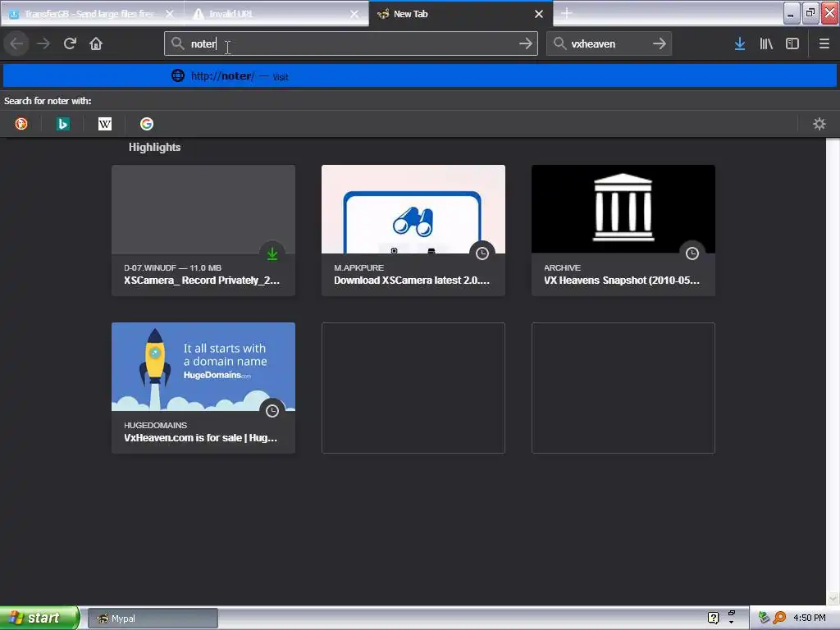Click the help question mark tray icon
840x630 pixels.
(x=713, y=618)
